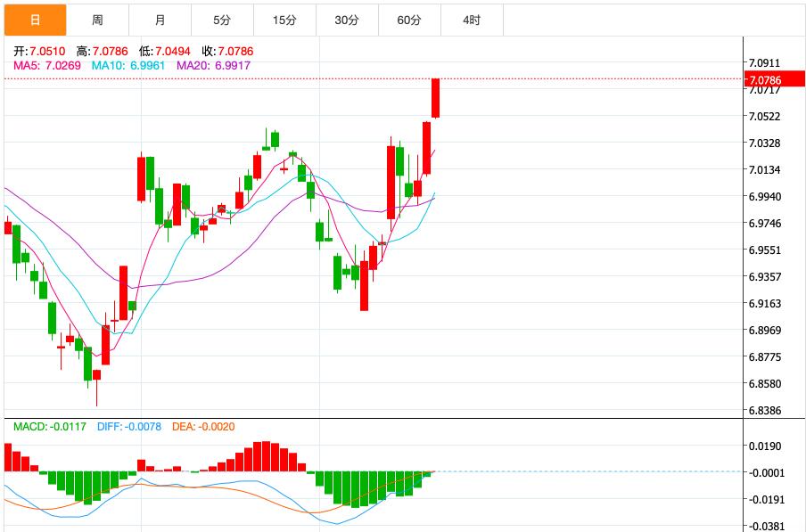Image resolution: width=806 pixels, height=532 pixels.
Task: Click the newest red candlestick at chart top
Action: (x=435, y=98)
